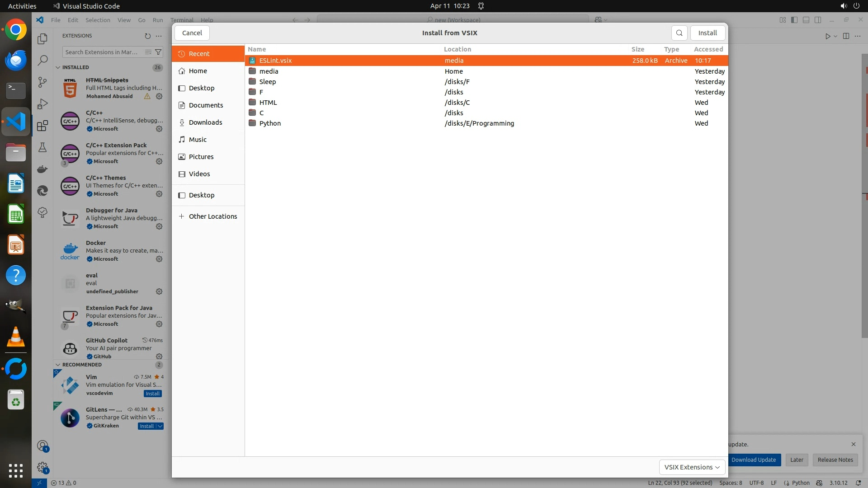The height and width of the screenshot is (488, 868).
Task: Sort files by Size column header
Action: coord(637,49)
